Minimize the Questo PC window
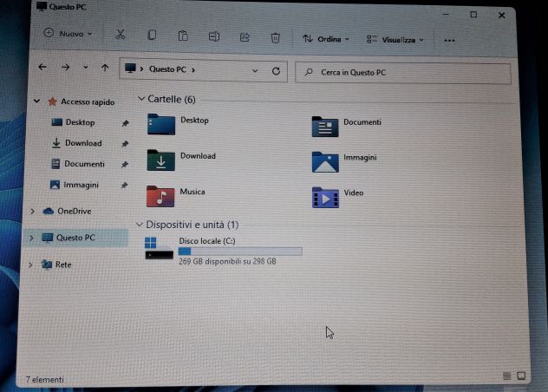Image resolution: width=548 pixels, height=392 pixels. (x=446, y=14)
